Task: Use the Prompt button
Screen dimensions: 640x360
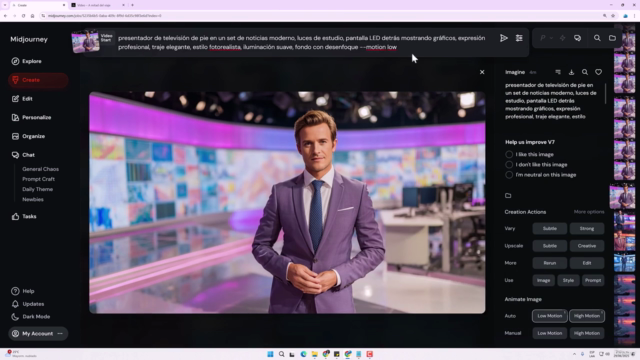Action: tap(593, 280)
